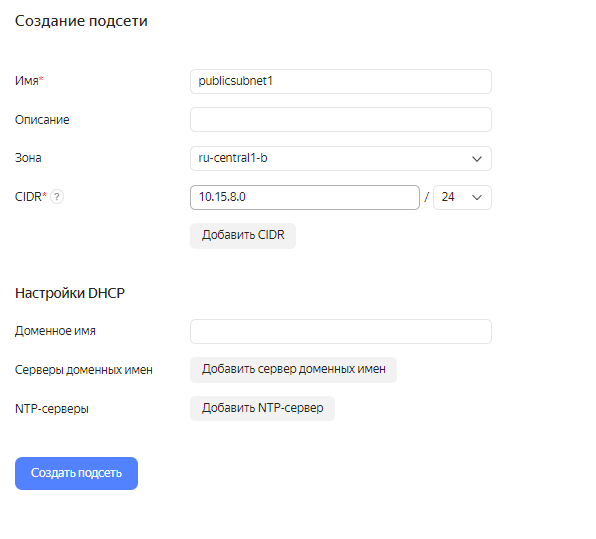
Task: Open the Зона dropdown showing ru-central1-b
Action: click(x=341, y=159)
